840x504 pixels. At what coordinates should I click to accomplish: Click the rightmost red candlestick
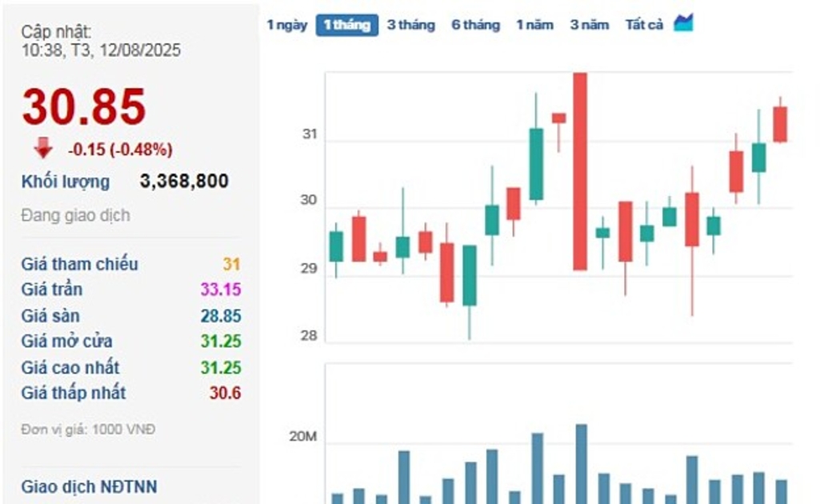point(779,124)
